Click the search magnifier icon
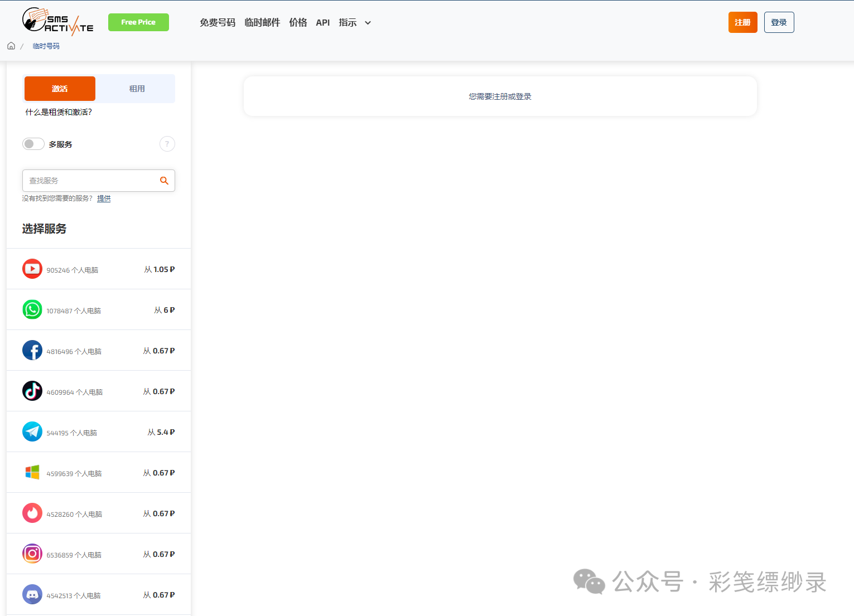 click(164, 181)
